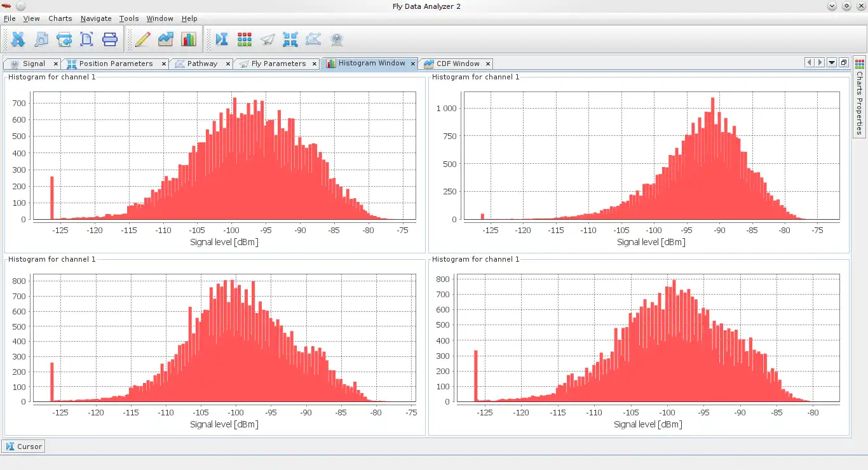The image size is (868, 470).
Task: Click the pathway polyline toolbar icon
Action: [313, 39]
